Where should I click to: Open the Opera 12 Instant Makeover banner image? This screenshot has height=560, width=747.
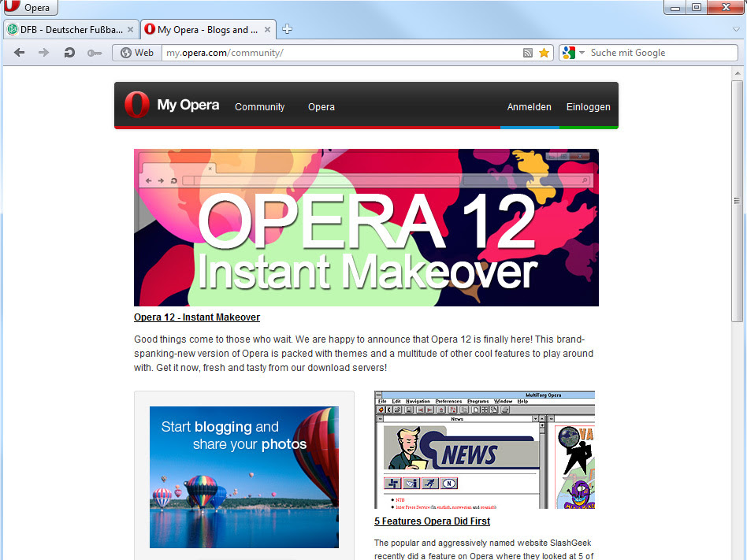tap(366, 228)
